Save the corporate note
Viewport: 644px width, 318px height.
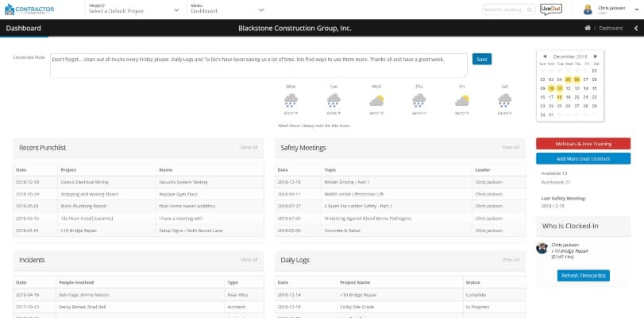(x=482, y=60)
